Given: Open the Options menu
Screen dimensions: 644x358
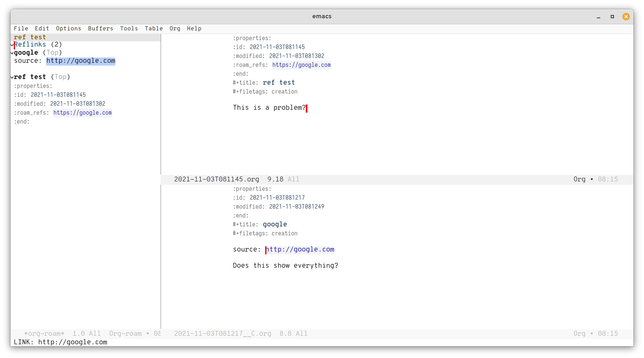Looking at the screenshot, I should 69,29.
